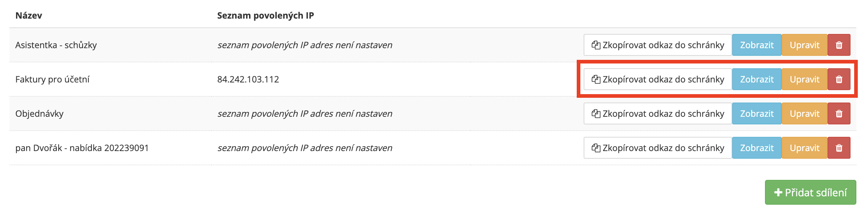Copy Faktury pro účetní link to clipboard
The image size is (868, 216).
658,79
